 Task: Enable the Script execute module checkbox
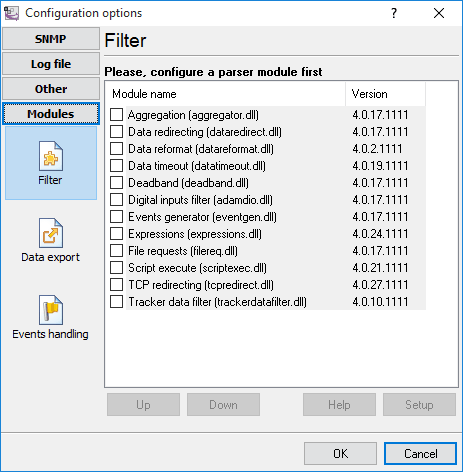pos(116,268)
